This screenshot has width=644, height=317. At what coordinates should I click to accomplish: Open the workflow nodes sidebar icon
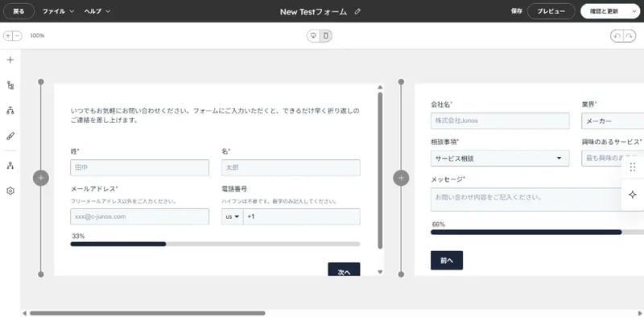(x=10, y=166)
